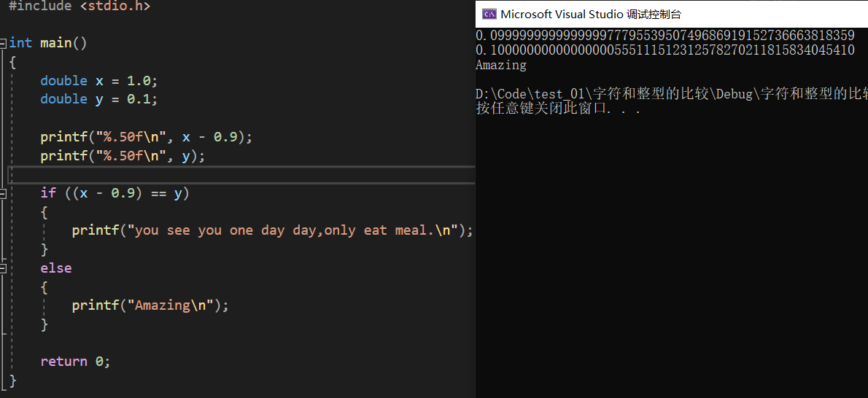This screenshot has height=398, width=868.
Task: Collapse the else block fold marker
Action: [4, 268]
